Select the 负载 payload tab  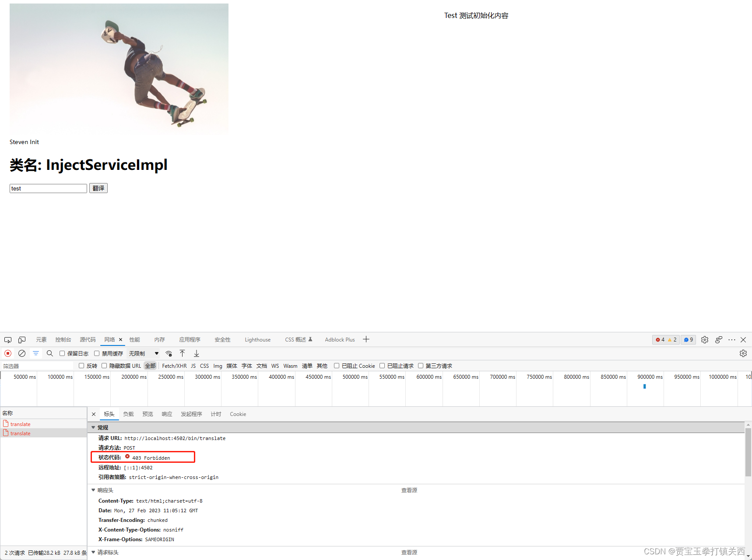click(x=128, y=414)
